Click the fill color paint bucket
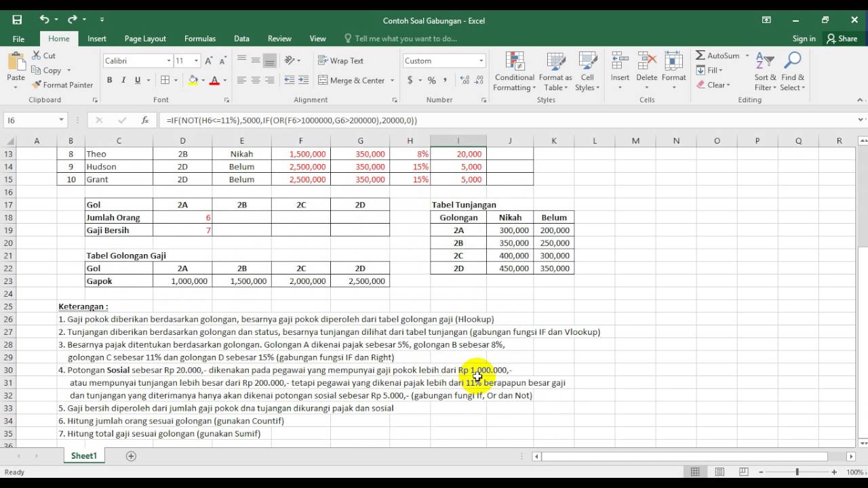The width and height of the screenshot is (868, 488). coord(193,80)
